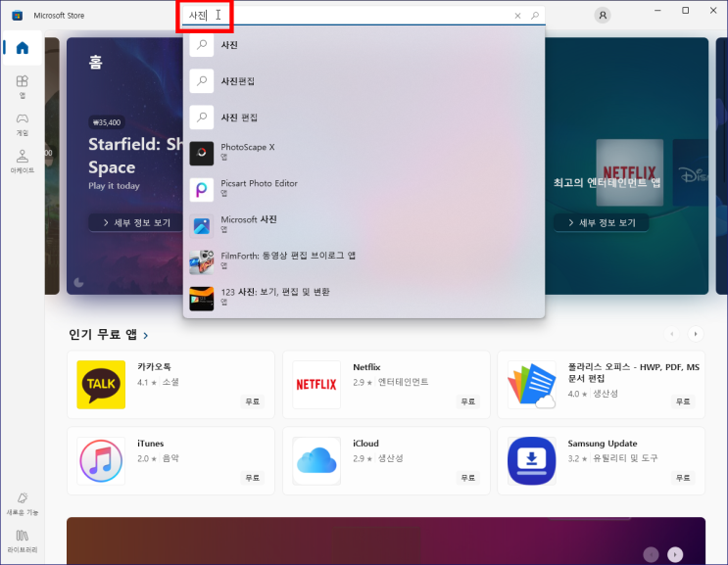Click 무료 button on Netflix card
The height and width of the screenshot is (565, 728).
click(467, 401)
